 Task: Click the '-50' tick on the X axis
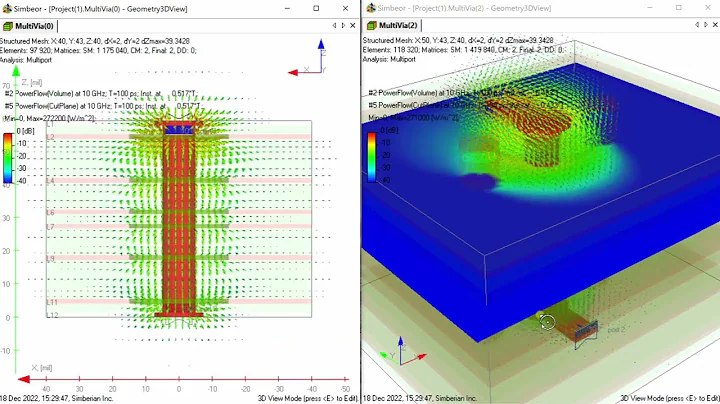pos(344,389)
